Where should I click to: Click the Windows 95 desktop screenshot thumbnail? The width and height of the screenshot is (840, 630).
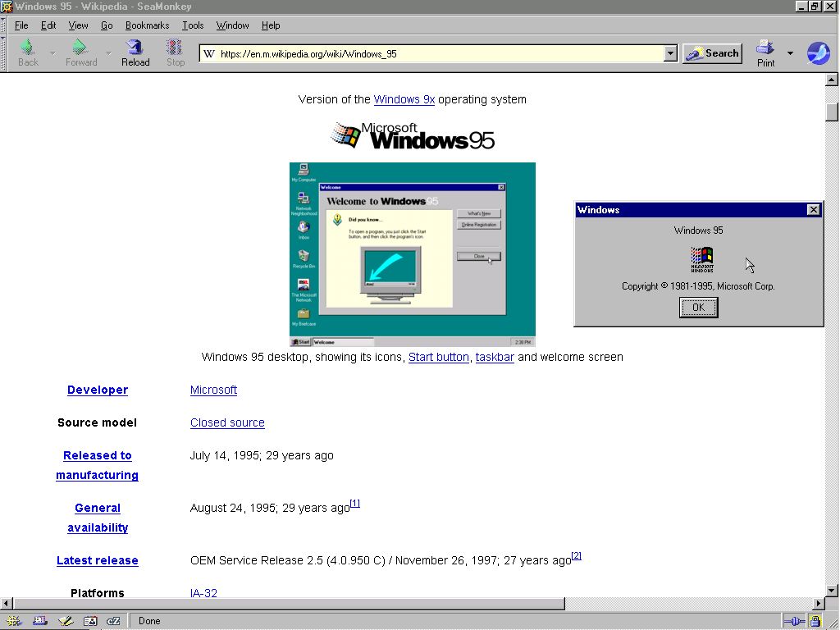click(x=412, y=254)
